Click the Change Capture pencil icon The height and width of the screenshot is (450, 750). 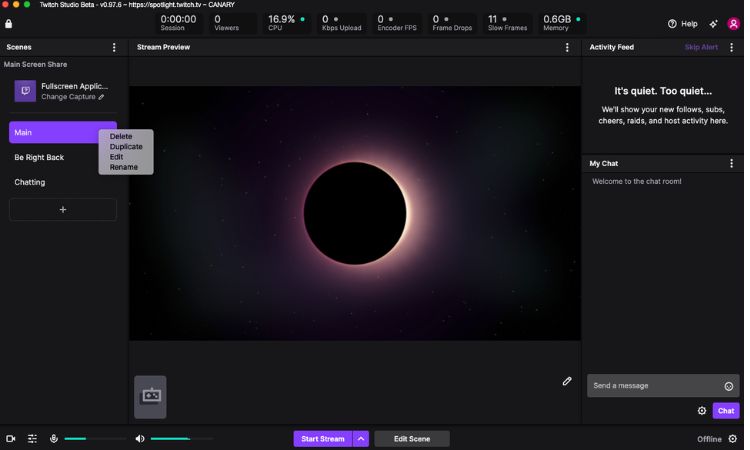(x=101, y=97)
